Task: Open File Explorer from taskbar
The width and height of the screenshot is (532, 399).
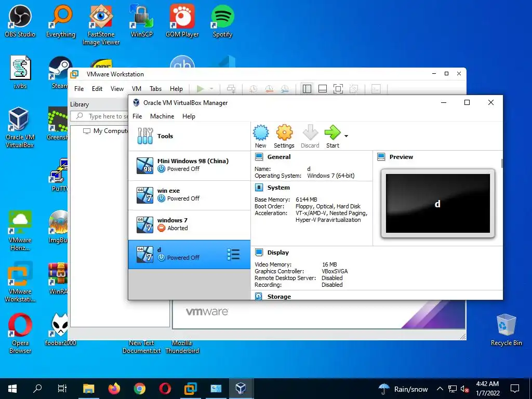Action: click(x=88, y=389)
